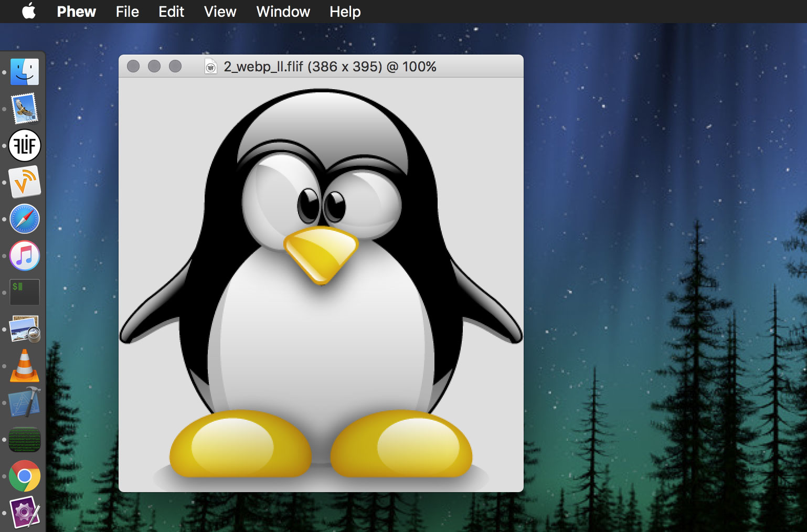Screen dimensions: 807x532
Task: Launch Xcode from the dock
Action: (25, 402)
